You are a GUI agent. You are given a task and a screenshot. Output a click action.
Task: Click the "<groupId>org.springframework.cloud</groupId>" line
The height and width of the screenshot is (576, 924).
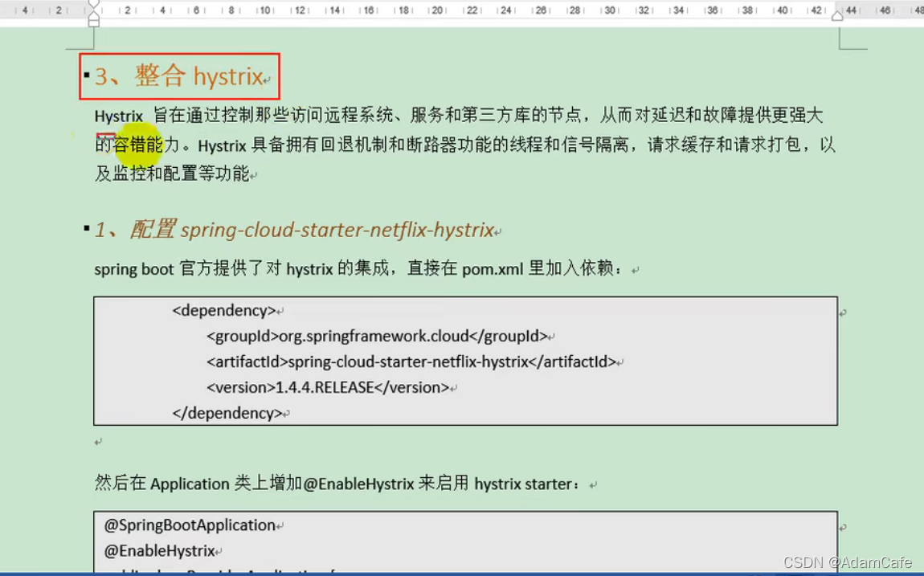click(x=377, y=337)
